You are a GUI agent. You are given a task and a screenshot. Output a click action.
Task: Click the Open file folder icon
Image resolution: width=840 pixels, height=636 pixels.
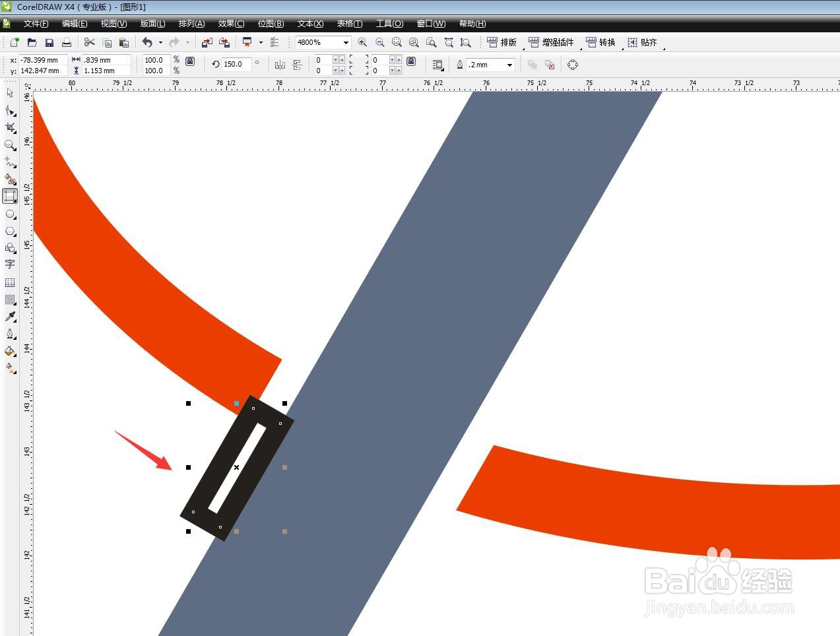click(x=32, y=42)
